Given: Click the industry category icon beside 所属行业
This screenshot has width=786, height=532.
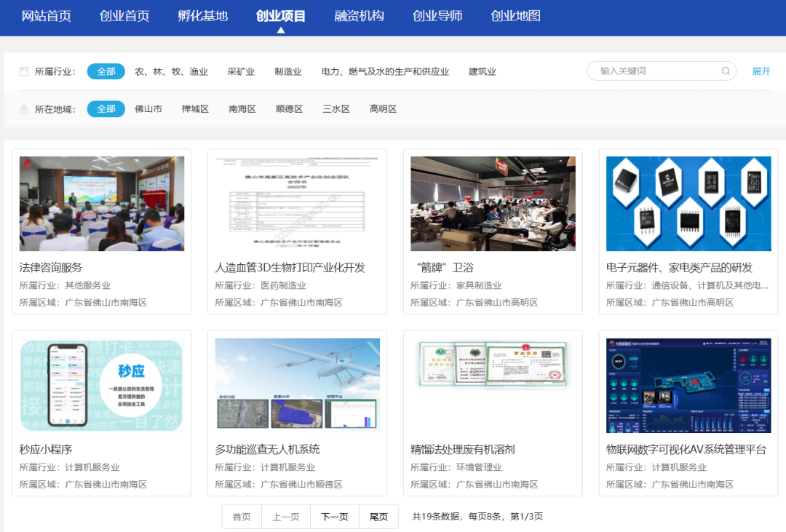Looking at the screenshot, I should tap(23, 71).
